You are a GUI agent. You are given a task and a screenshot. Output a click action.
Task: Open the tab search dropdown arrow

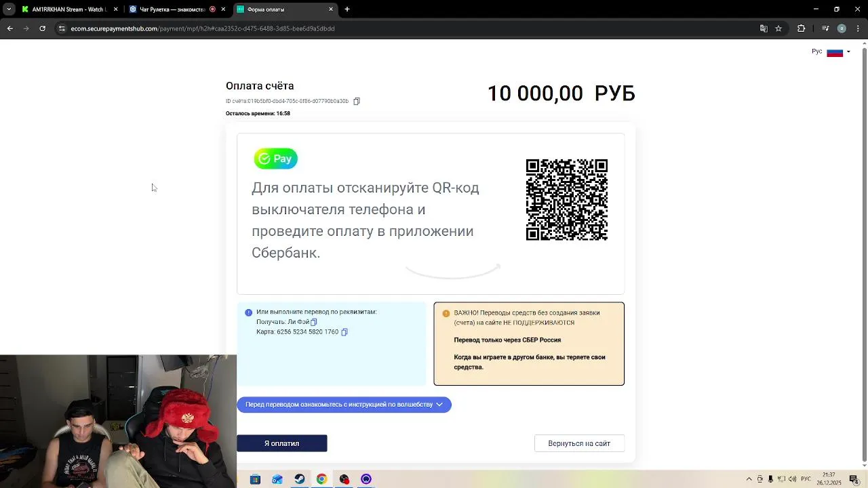point(8,9)
